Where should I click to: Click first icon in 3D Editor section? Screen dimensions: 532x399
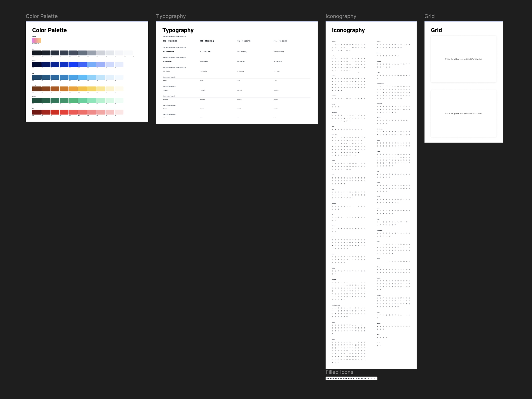pyautogui.click(x=333, y=45)
